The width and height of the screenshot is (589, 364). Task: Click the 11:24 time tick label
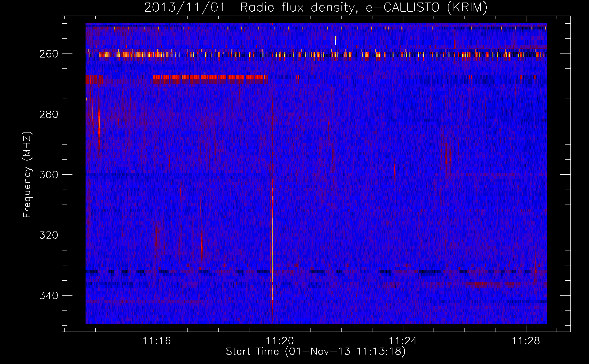[403, 341]
